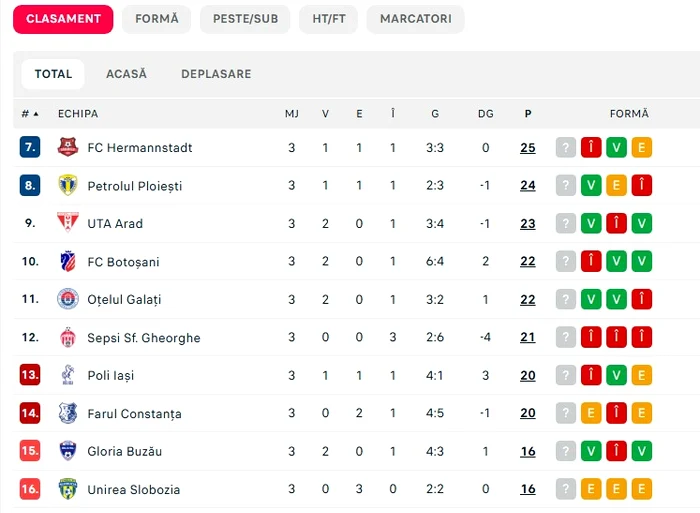Screen dimensions: 700x513
Task: Click the FC Botoșani club logo
Action: [68, 262]
